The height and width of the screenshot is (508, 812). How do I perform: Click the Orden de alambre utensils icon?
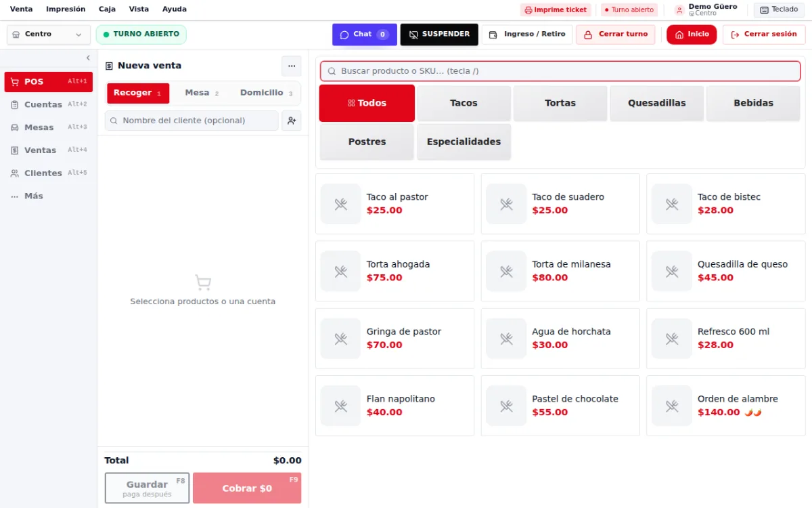[x=672, y=406]
